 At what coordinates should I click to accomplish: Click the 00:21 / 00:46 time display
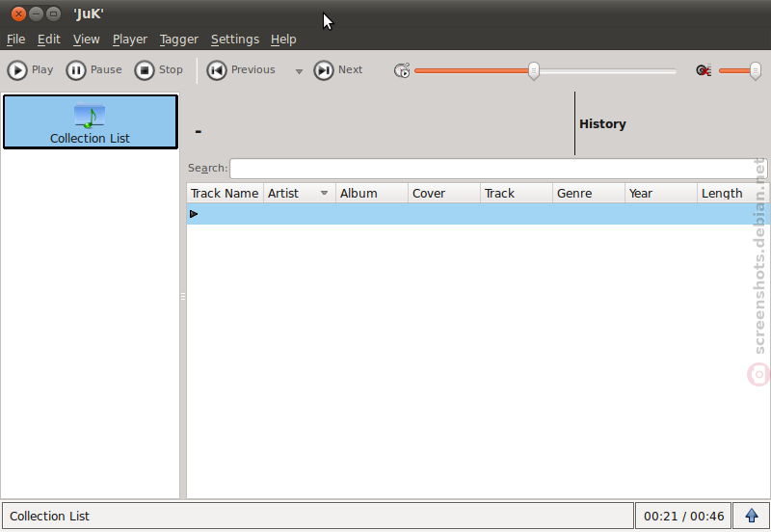(x=683, y=516)
